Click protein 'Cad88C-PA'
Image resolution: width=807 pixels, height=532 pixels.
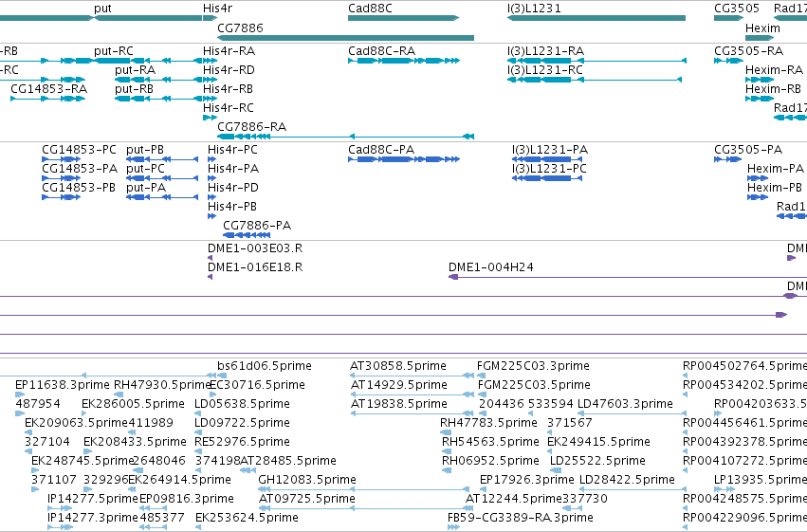pyautogui.click(x=381, y=150)
